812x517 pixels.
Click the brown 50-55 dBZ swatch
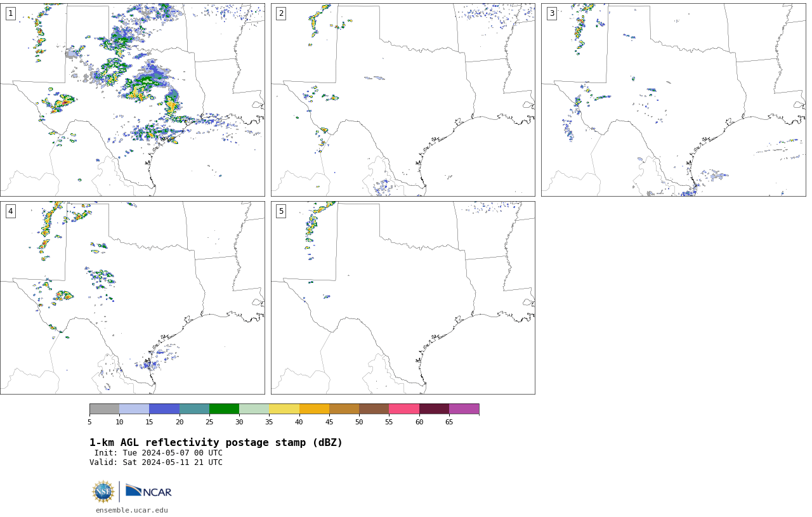click(374, 409)
